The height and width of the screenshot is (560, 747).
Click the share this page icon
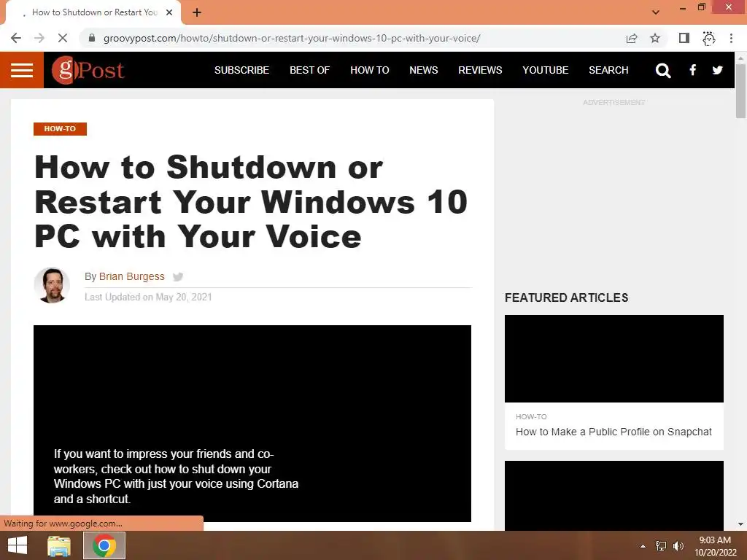[x=632, y=38]
